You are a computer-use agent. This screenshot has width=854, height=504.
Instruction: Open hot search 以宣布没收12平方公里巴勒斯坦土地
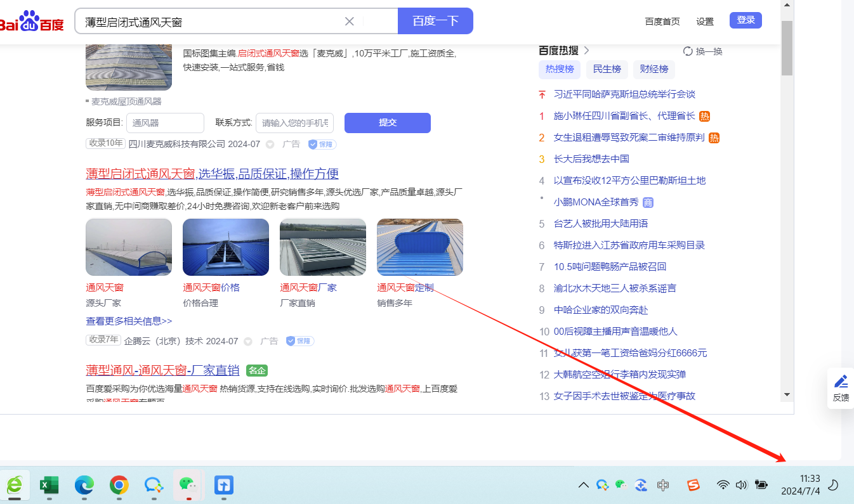(x=629, y=181)
